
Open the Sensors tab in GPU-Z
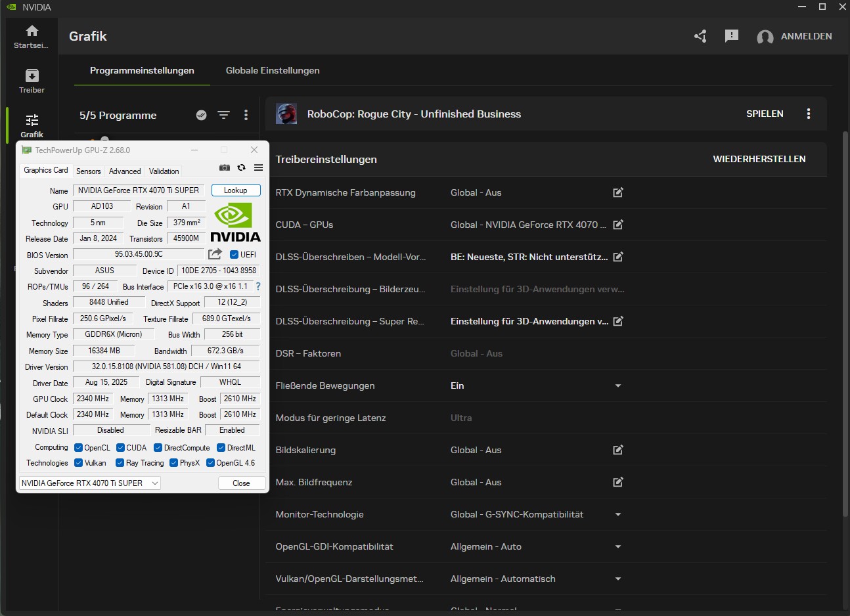89,171
